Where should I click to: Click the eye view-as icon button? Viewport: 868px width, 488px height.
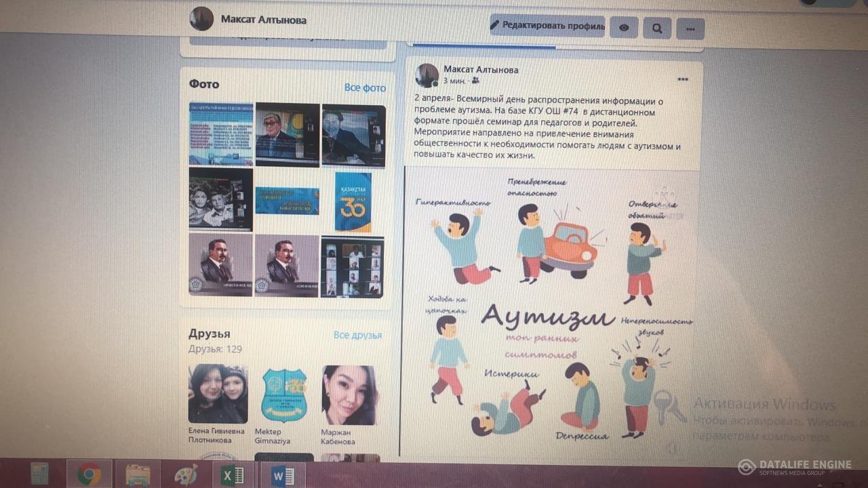pos(624,28)
